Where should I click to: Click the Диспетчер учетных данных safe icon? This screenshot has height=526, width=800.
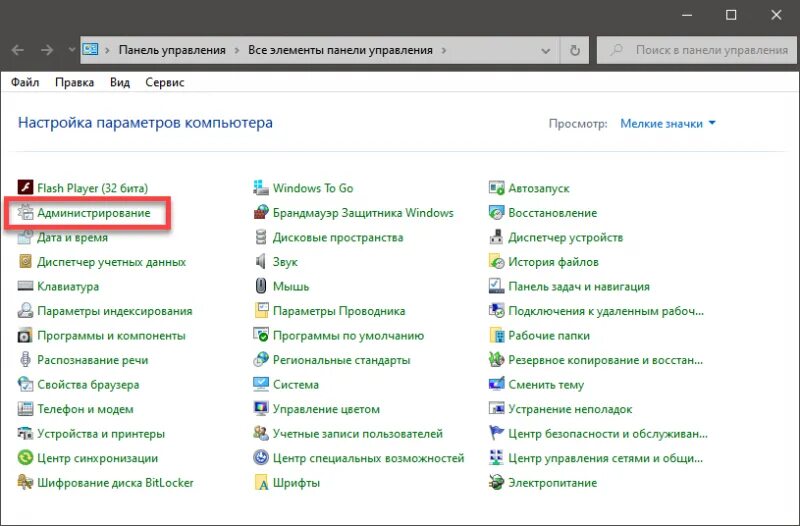[x=25, y=261]
